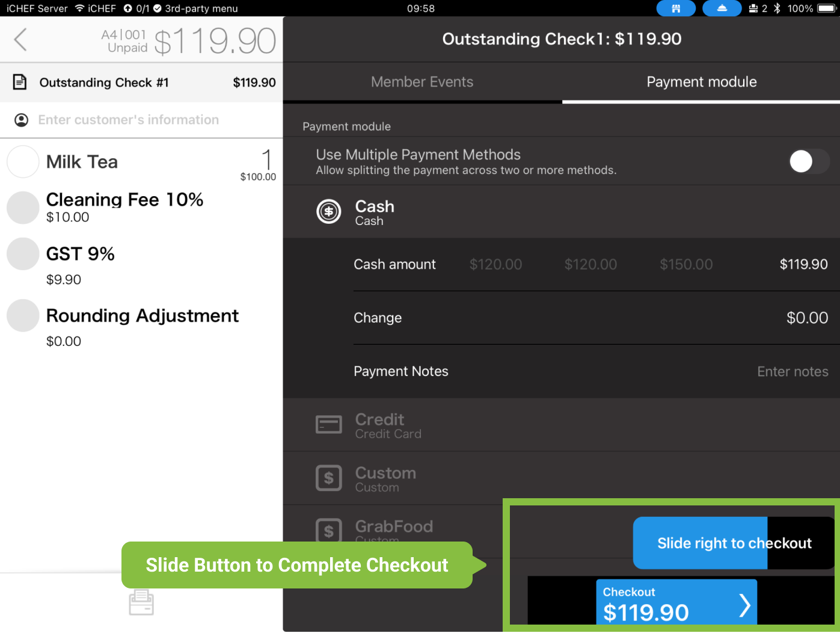840x636 pixels.
Task: Click the Enter notes payment field
Action: [x=792, y=372]
